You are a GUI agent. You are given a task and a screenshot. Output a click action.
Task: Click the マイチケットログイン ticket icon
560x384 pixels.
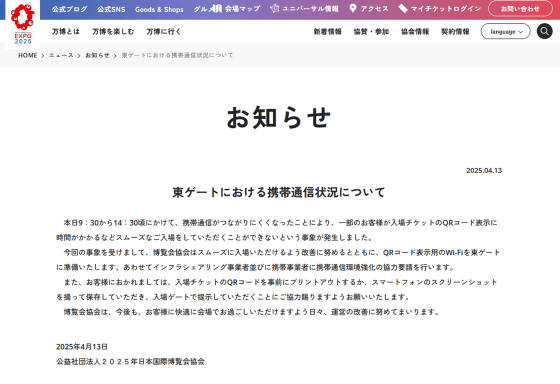(x=403, y=9)
